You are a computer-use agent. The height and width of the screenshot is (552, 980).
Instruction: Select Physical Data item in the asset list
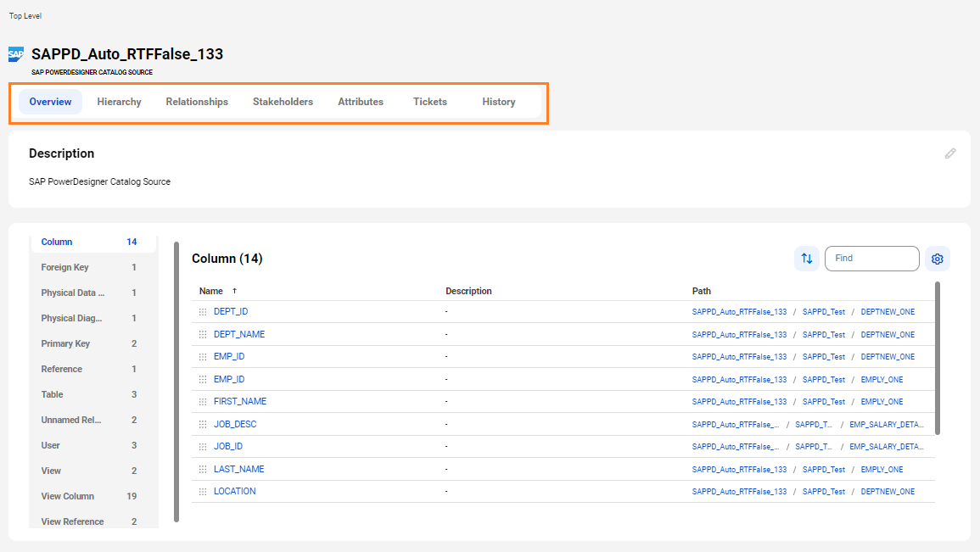pyautogui.click(x=92, y=293)
